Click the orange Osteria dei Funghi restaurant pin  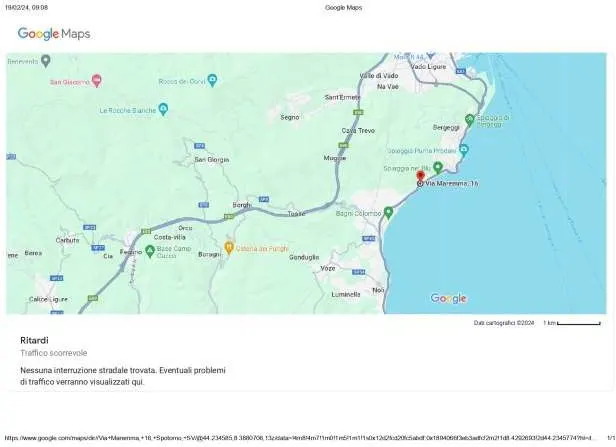pyautogui.click(x=229, y=248)
